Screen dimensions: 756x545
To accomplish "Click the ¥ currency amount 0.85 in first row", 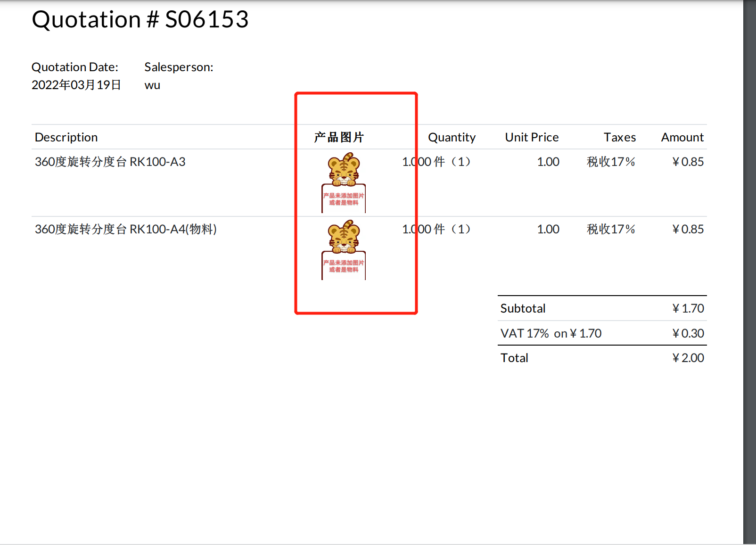I will click(688, 162).
